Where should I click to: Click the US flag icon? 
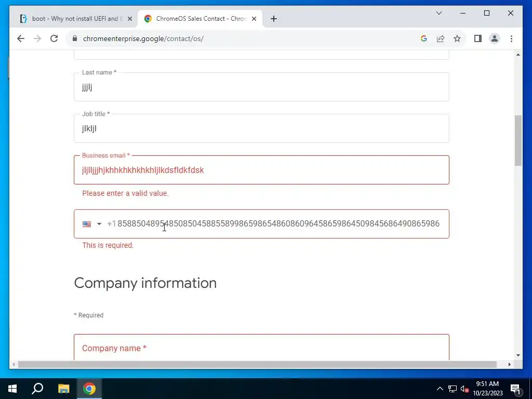[x=87, y=224]
